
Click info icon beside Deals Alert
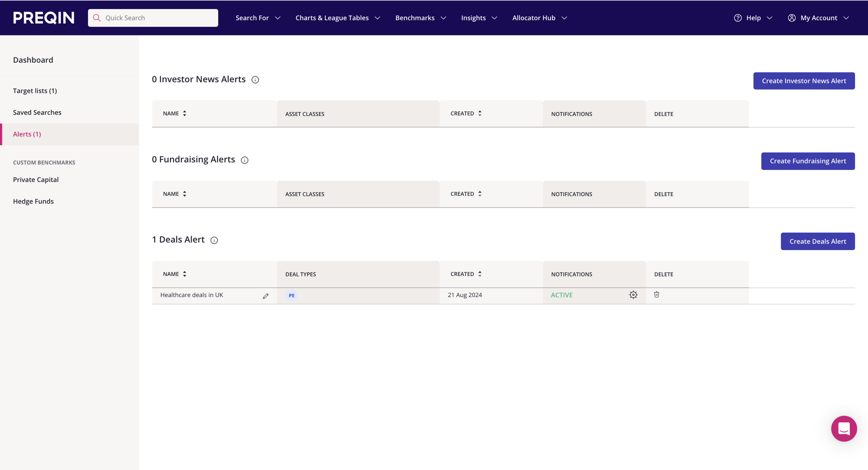(x=214, y=240)
